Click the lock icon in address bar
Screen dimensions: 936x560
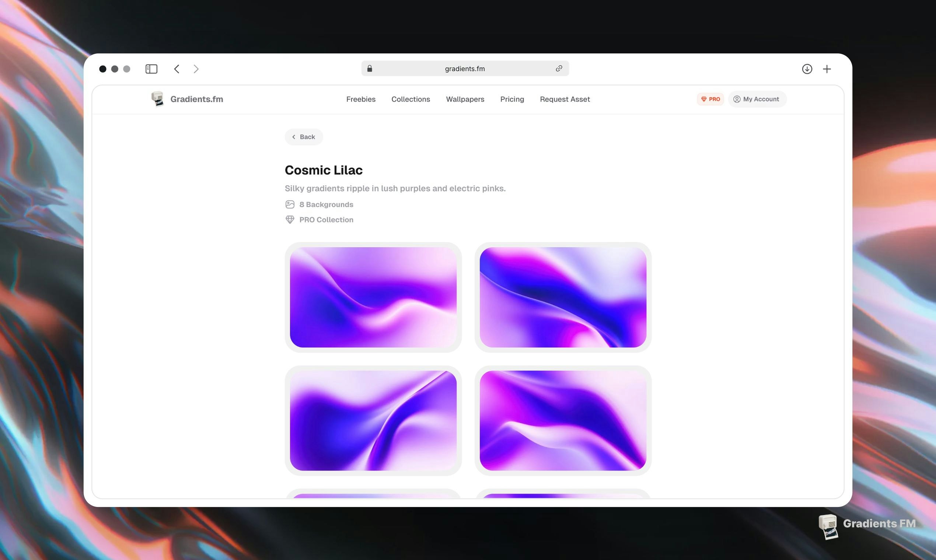tap(370, 68)
